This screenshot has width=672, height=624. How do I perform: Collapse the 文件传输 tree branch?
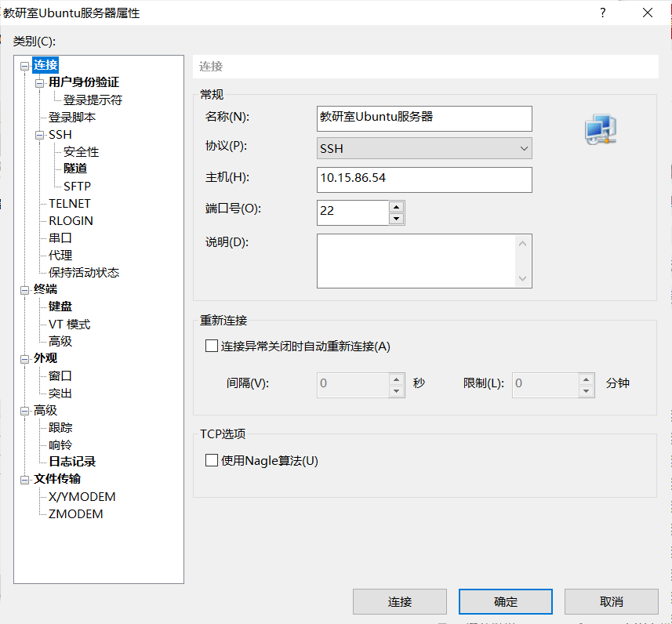pyautogui.click(x=24, y=478)
